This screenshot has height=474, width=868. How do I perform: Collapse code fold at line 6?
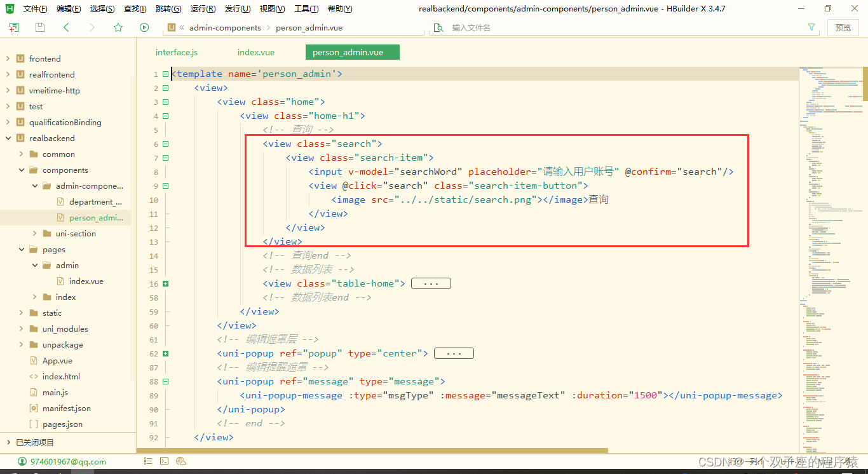tap(166, 144)
